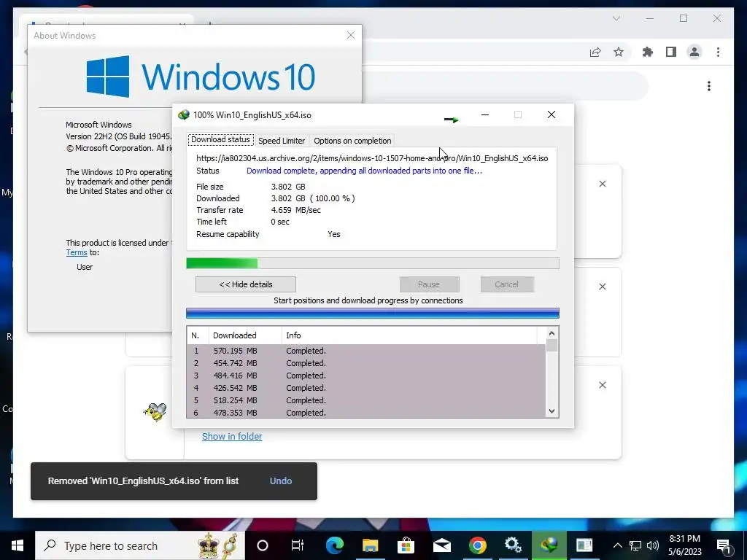Toggle the Chrome side panel icon

pos(671,52)
